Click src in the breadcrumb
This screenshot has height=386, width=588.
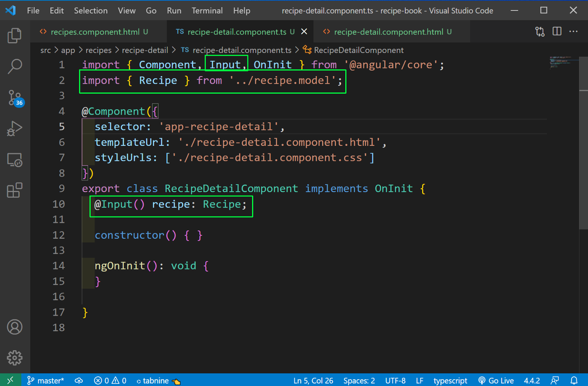tap(45, 50)
